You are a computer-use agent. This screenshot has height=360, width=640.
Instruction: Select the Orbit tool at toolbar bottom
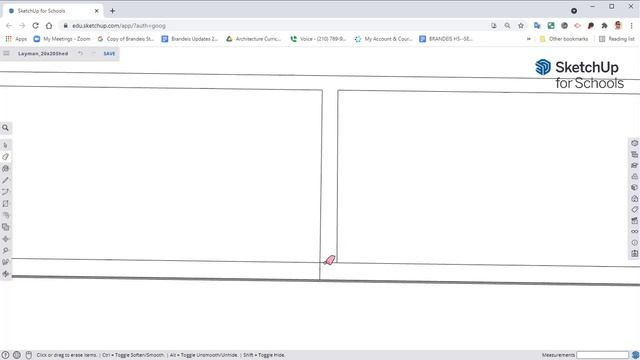click(x=5, y=273)
